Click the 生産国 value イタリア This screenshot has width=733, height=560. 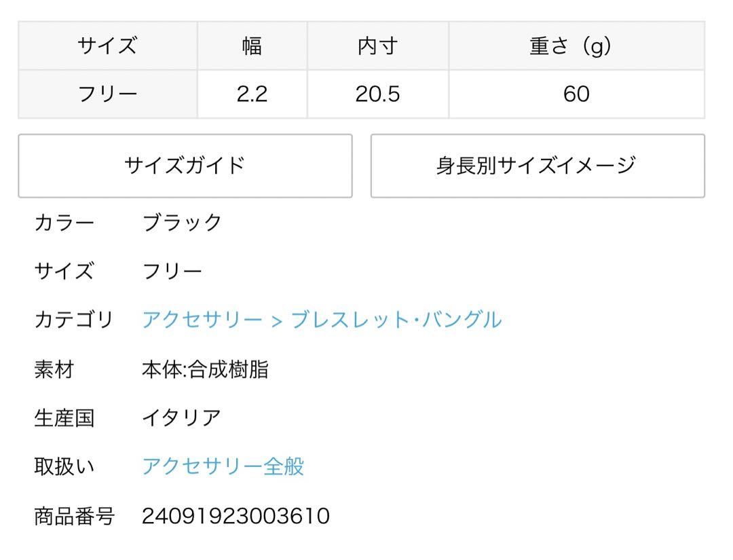[x=182, y=418]
